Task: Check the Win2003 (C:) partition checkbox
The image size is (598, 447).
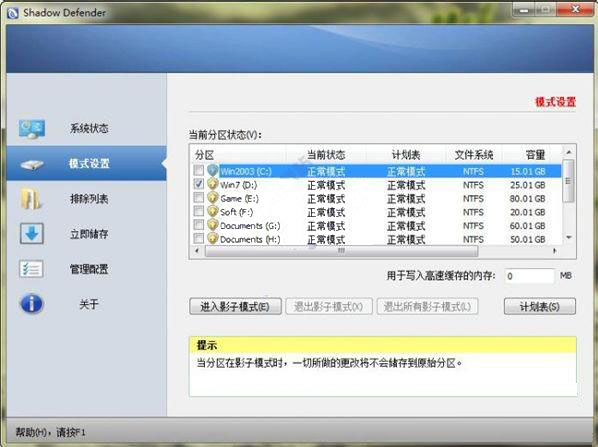Action: (x=199, y=170)
